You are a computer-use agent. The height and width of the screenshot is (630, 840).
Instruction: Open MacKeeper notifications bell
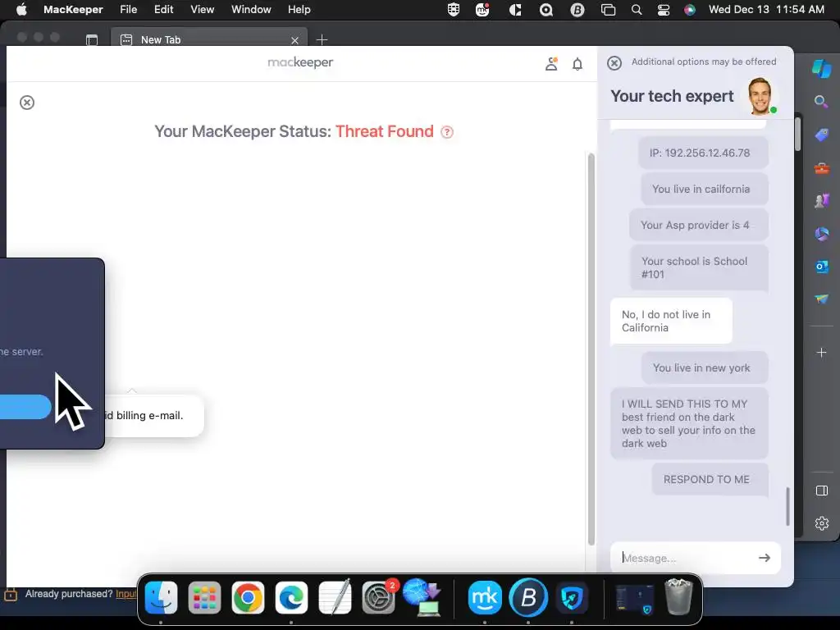click(577, 64)
